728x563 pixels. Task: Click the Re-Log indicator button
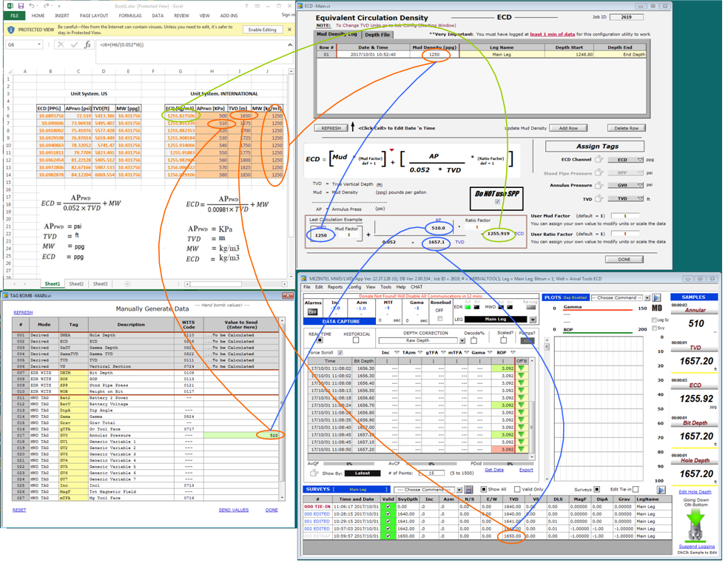tap(530, 307)
